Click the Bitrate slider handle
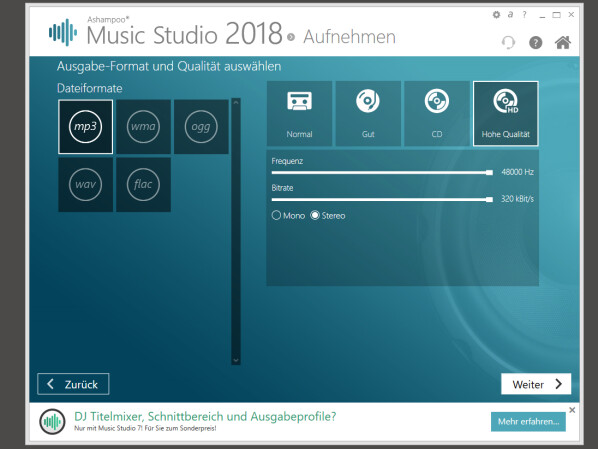The height and width of the screenshot is (449, 598). [489, 199]
